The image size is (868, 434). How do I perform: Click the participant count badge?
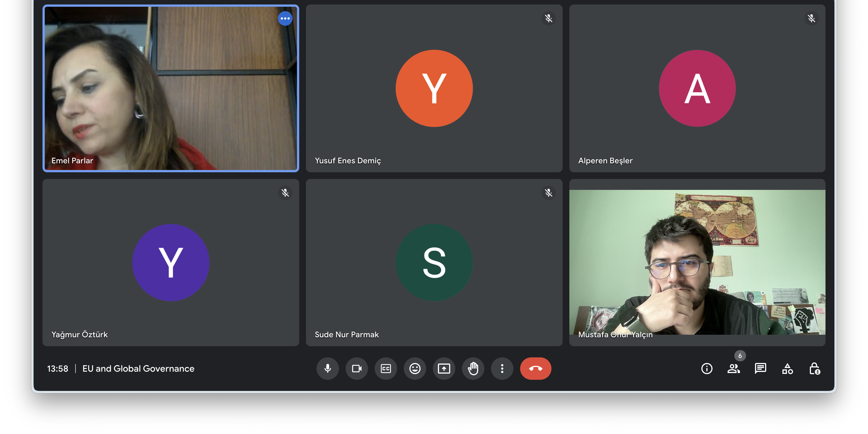[740, 355]
